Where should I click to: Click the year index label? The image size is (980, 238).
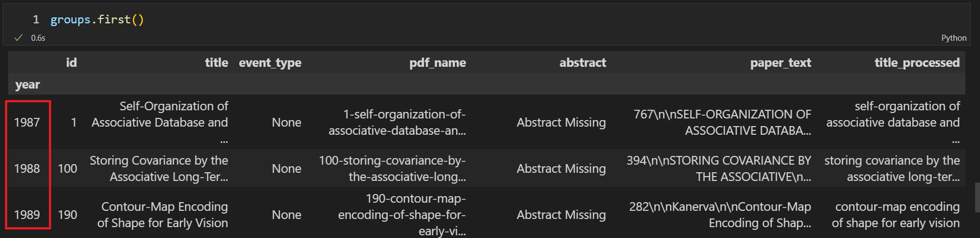point(28,85)
